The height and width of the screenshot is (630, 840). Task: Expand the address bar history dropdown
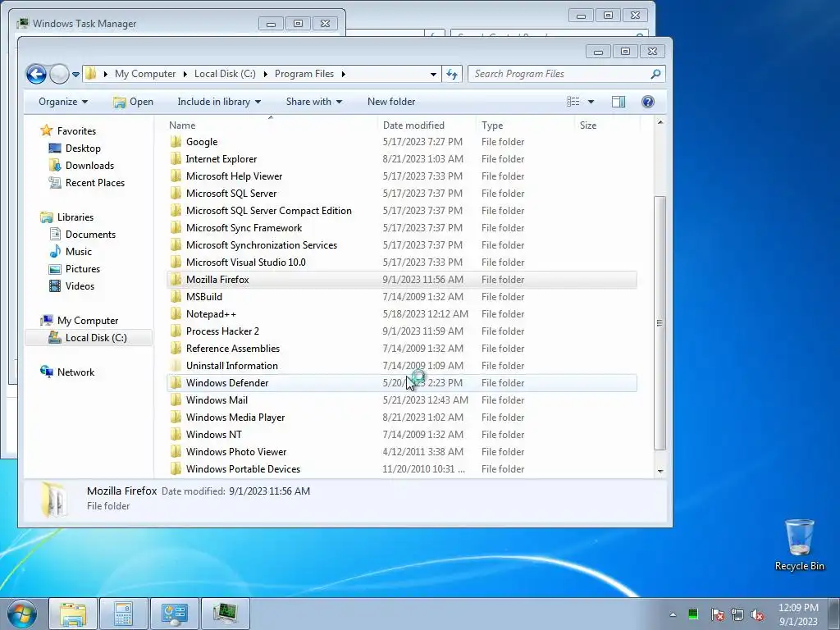click(433, 75)
